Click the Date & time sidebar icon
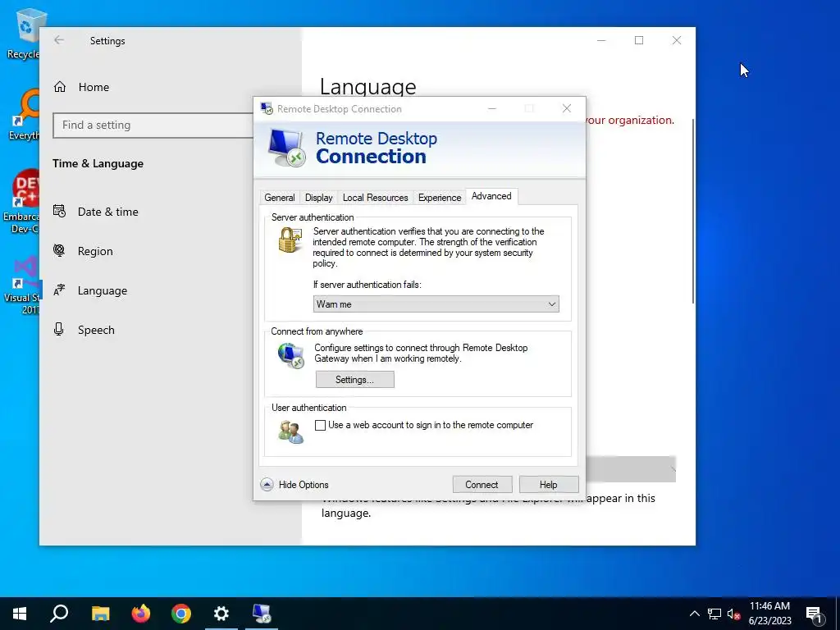The height and width of the screenshot is (630, 840). point(59,212)
